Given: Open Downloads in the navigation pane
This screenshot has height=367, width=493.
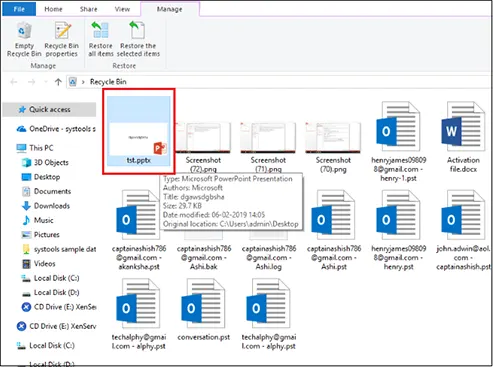Looking at the screenshot, I should (46, 206).
